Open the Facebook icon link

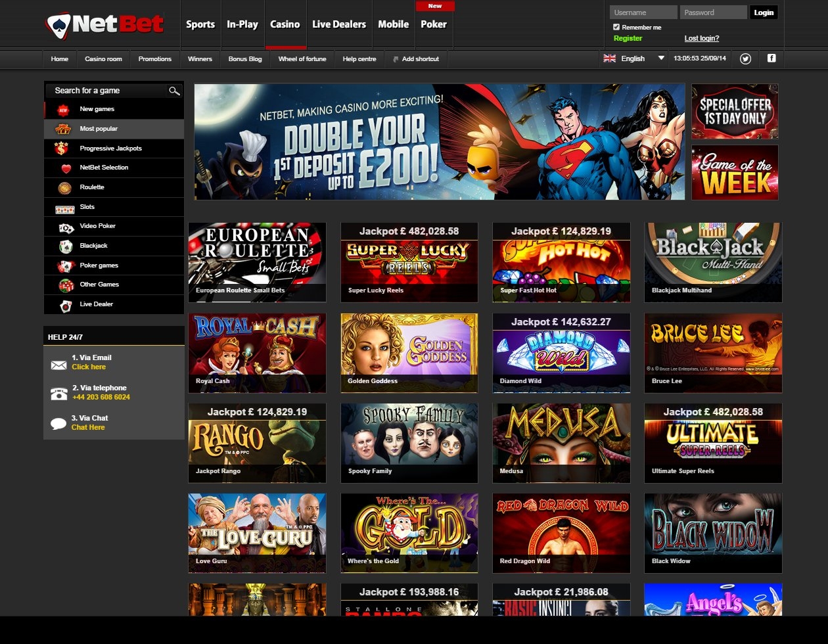click(x=771, y=58)
